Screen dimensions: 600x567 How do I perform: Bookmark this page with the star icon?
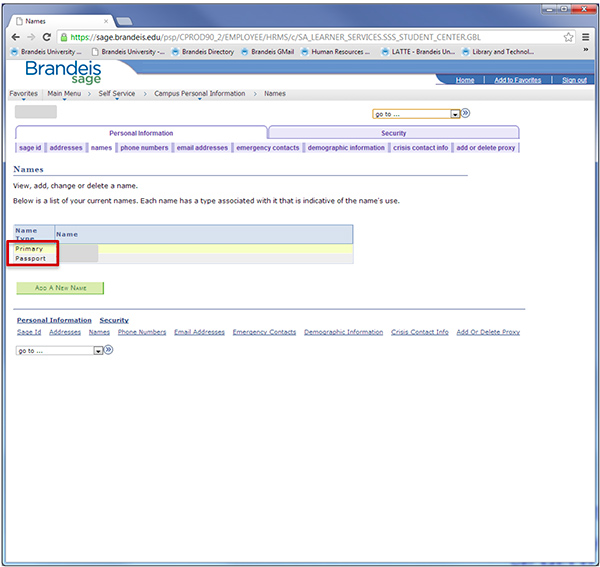568,37
